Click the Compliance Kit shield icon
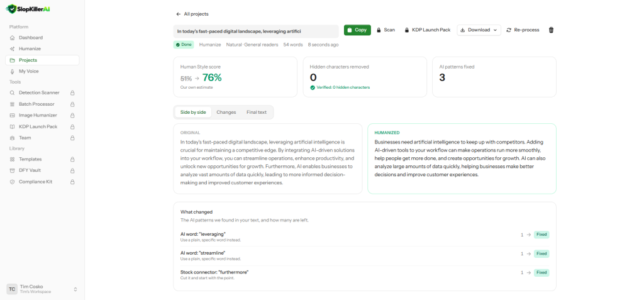Viewport: 644px width, 300px height. click(x=13, y=182)
